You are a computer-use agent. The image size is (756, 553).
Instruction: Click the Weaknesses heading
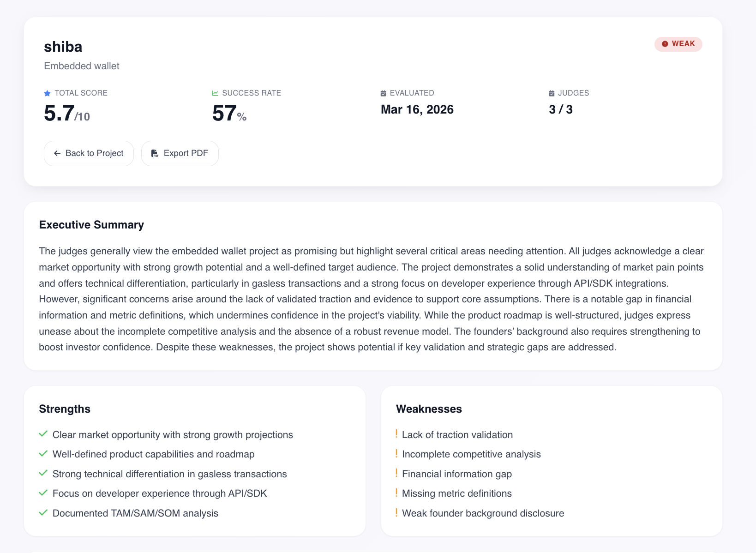(429, 409)
